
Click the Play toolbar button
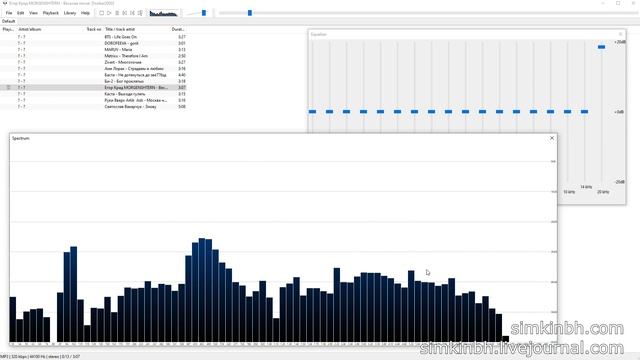click(109, 13)
